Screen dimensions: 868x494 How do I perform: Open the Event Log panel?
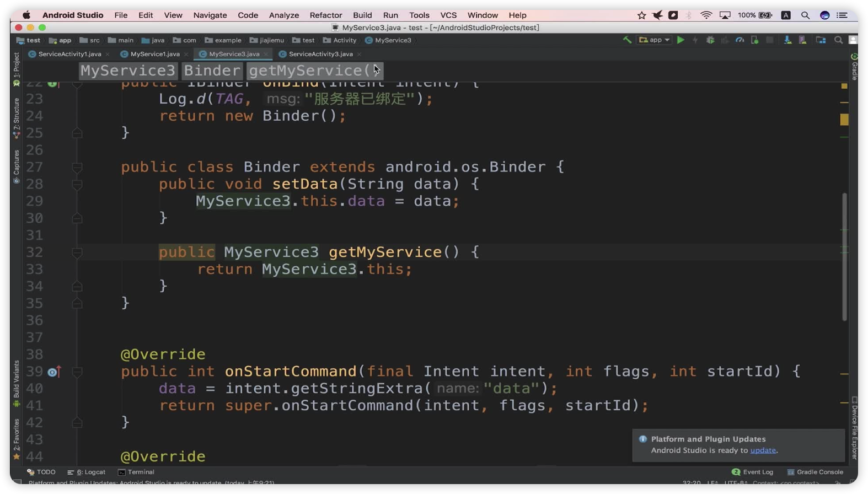(x=752, y=472)
